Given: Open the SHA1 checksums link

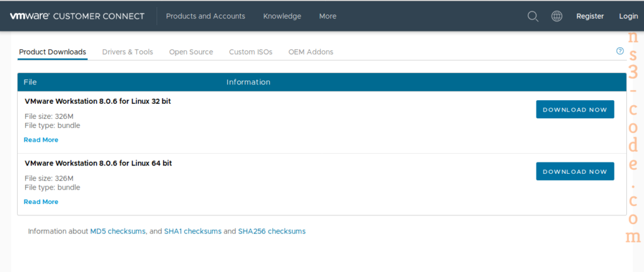Looking at the screenshot, I should (192, 231).
